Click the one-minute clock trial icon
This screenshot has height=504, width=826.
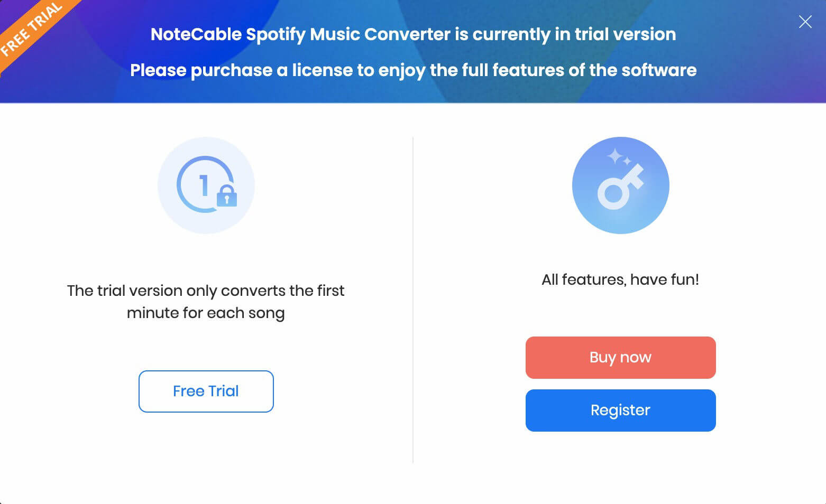point(205,185)
